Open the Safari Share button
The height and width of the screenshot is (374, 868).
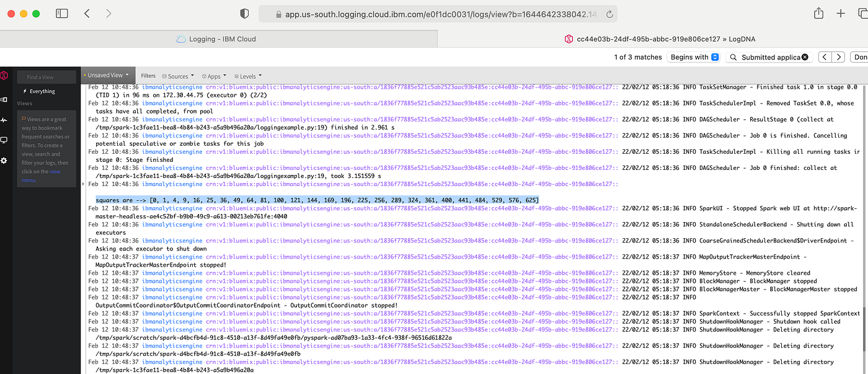[818, 13]
